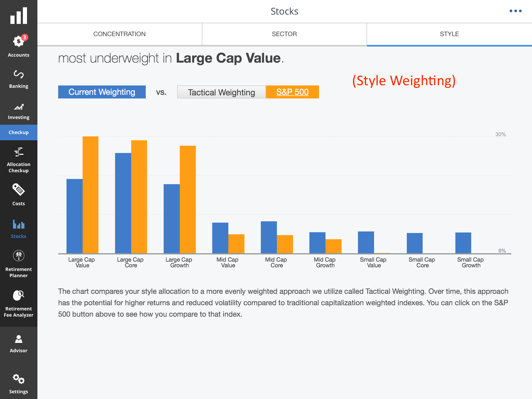This screenshot has height=399, width=532.
Task: Toggle comparison to S&P 500
Action: click(292, 92)
